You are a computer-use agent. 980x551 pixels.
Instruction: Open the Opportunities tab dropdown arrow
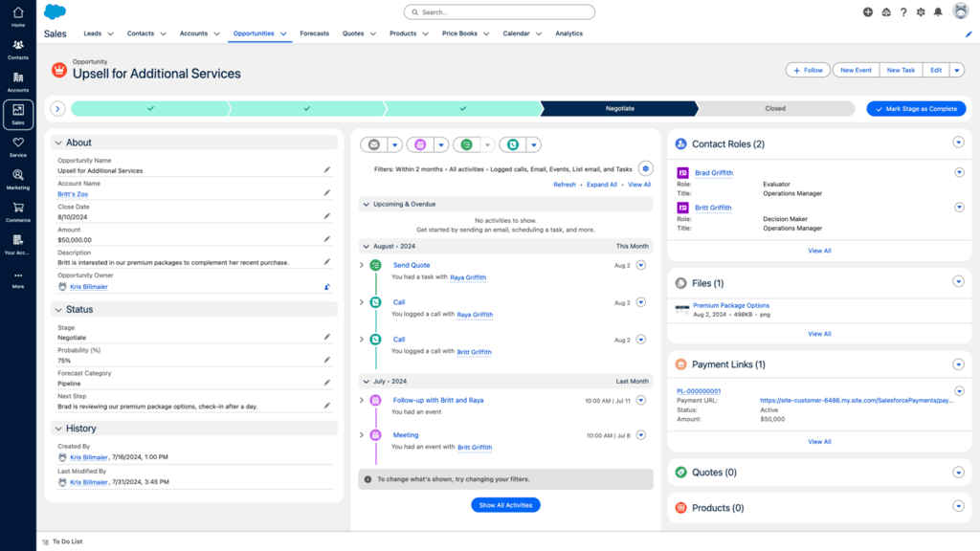point(283,33)
